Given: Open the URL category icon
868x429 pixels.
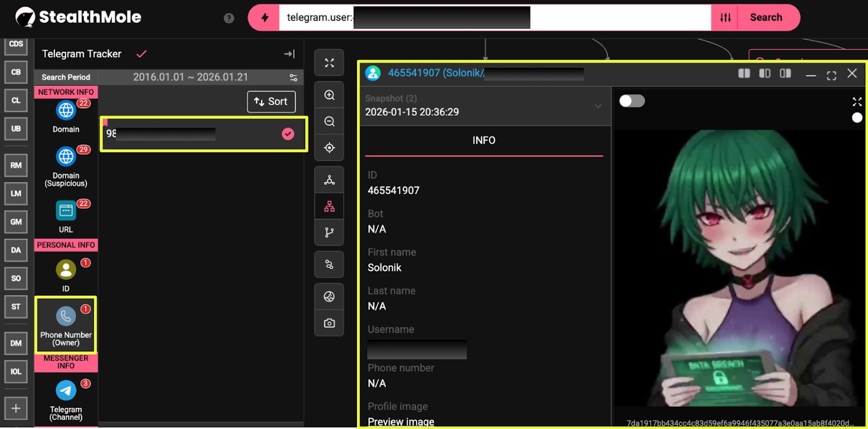Looking at the screenshot, I should pos(66,211).
